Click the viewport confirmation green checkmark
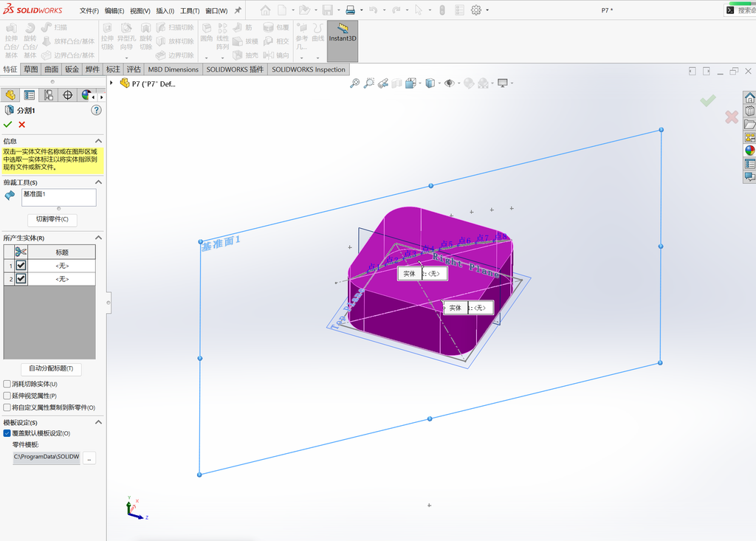This screenshot has height=541, width=756. tap(708, 101)
